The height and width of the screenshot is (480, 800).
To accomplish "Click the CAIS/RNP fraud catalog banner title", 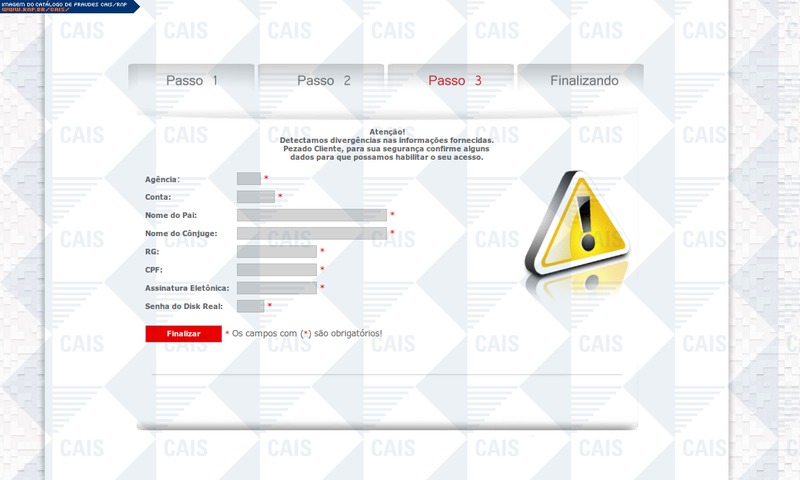I will (x=63, y=5).
